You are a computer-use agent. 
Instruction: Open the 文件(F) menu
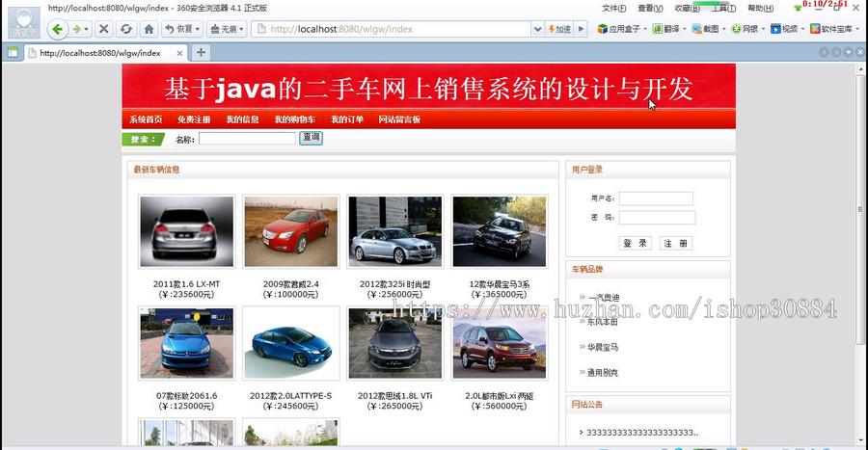coord(614,9)
